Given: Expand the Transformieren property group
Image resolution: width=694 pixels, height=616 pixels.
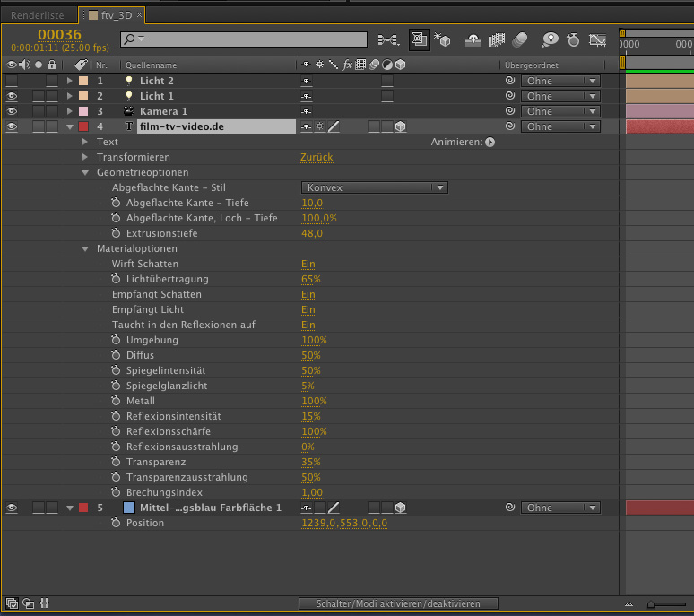Looking at the screenshot, I should (86, 157).
